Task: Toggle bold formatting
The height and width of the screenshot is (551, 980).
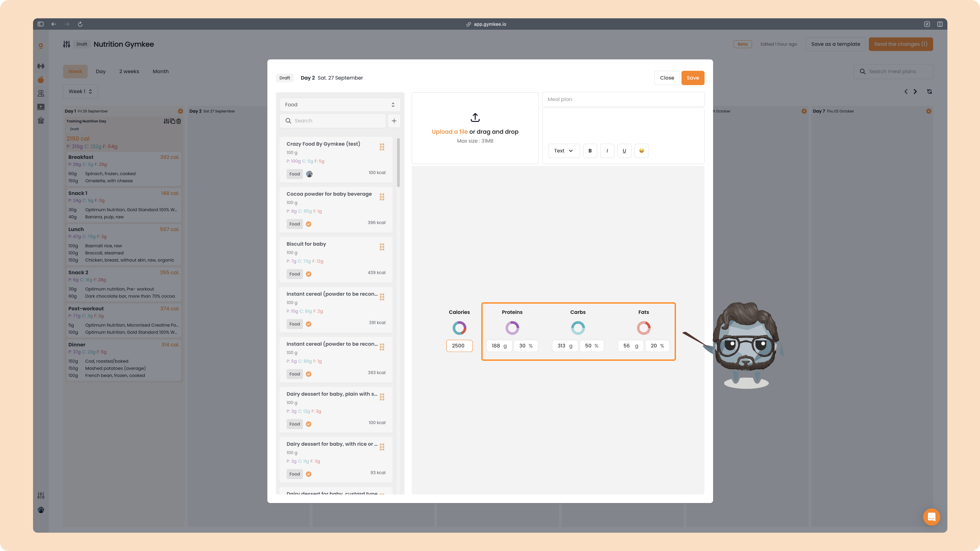Action: tap(590, 151)
